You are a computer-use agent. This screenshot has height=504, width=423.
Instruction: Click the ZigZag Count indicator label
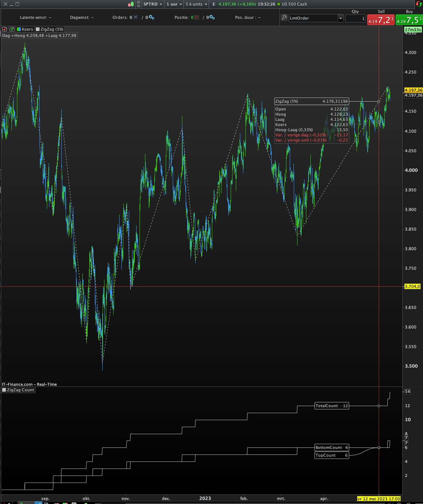(x=20, y=390)
